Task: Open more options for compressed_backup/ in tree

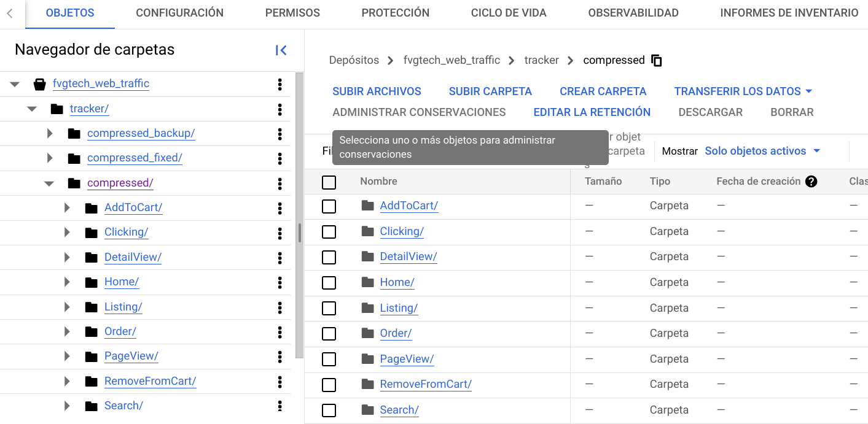Action: (x=280, y=134)
